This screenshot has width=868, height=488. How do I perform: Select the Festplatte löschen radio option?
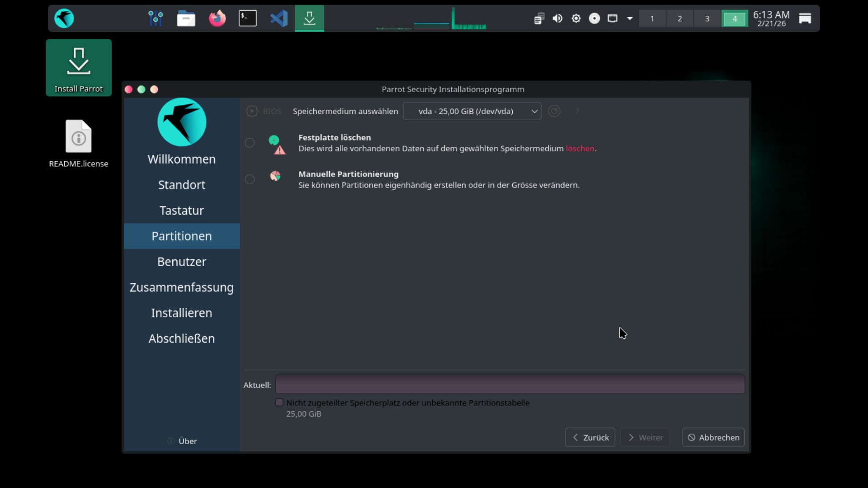pos(250,143)
